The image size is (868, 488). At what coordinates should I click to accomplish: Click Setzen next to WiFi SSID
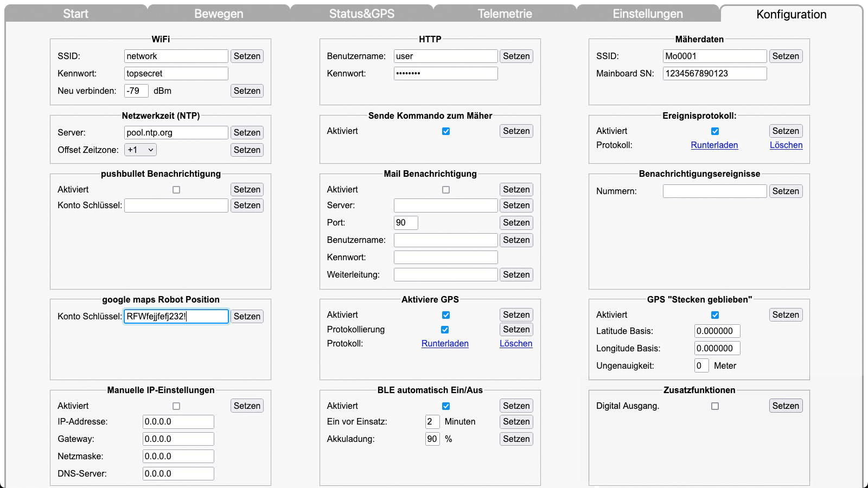point(247,56)
